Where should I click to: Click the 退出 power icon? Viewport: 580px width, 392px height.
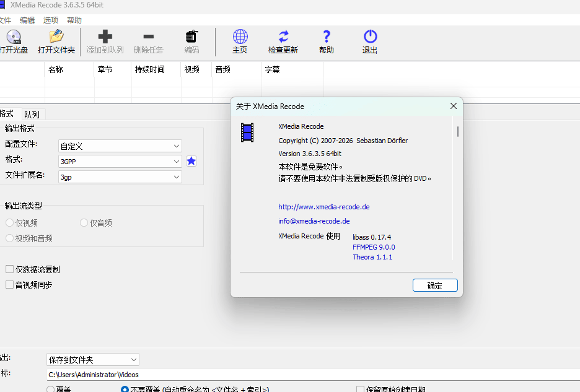tap(370, 37)
